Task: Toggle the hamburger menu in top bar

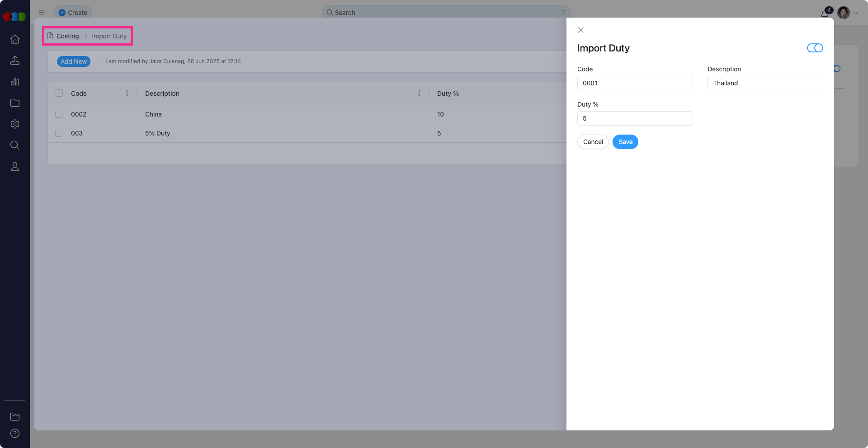Action: (42, 13)
